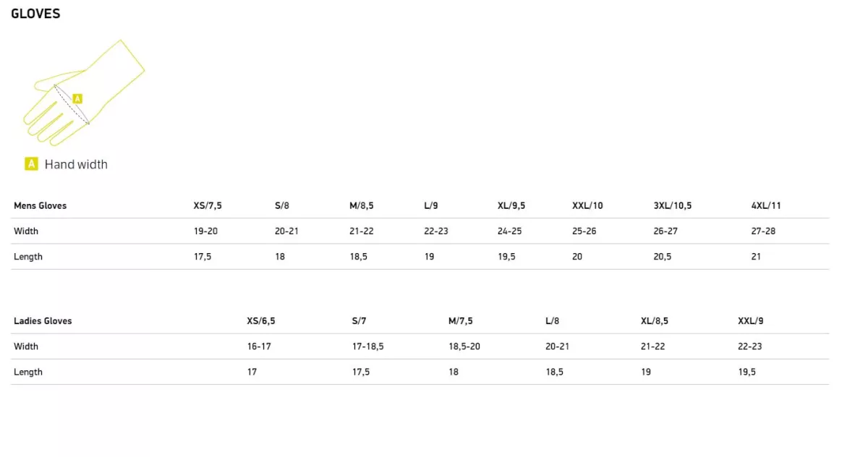The width and height of the screenshot is (868, 457).
Task: Click mens size 4XL/11 column header
Action: tap(766, 205)
